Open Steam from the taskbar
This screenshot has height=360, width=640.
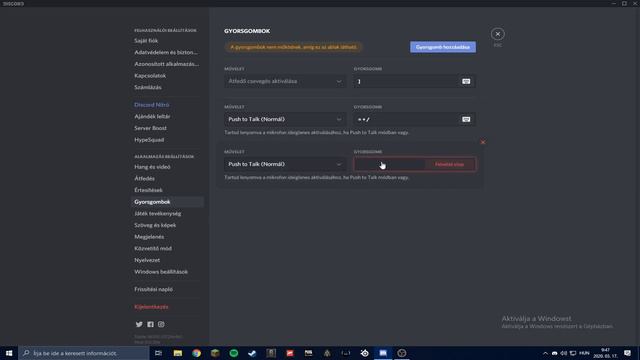point(252,353)
